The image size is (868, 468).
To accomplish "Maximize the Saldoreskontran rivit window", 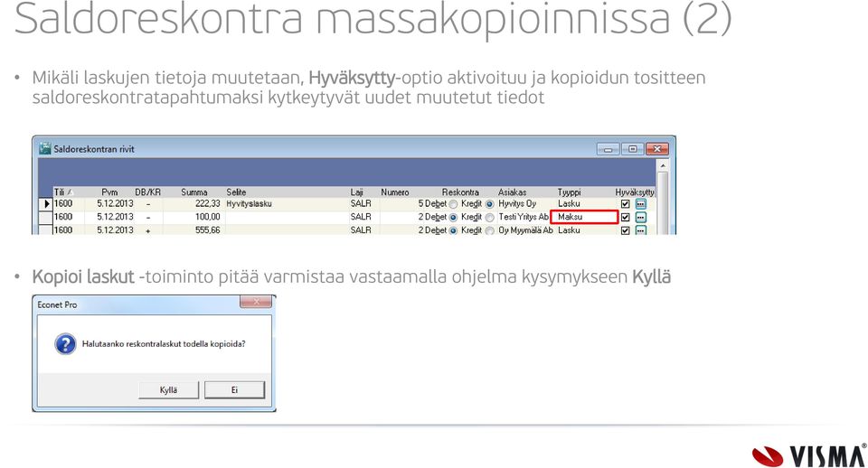I will (632, 149).
